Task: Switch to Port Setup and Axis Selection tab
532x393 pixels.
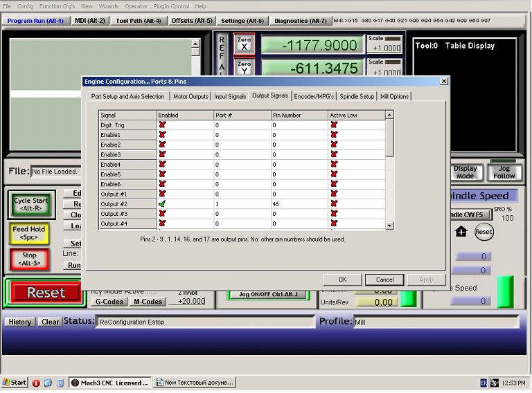Action: coord(127,97)
